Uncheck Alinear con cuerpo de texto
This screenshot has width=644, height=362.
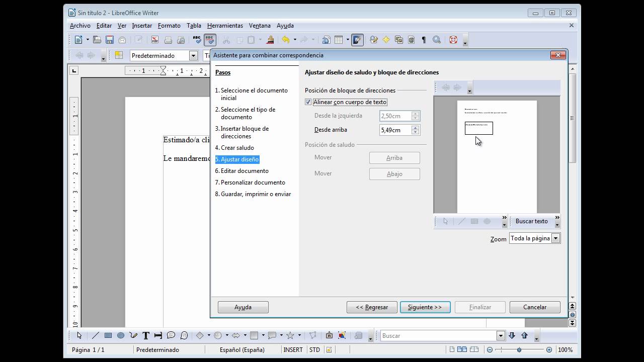pos(308,102)
